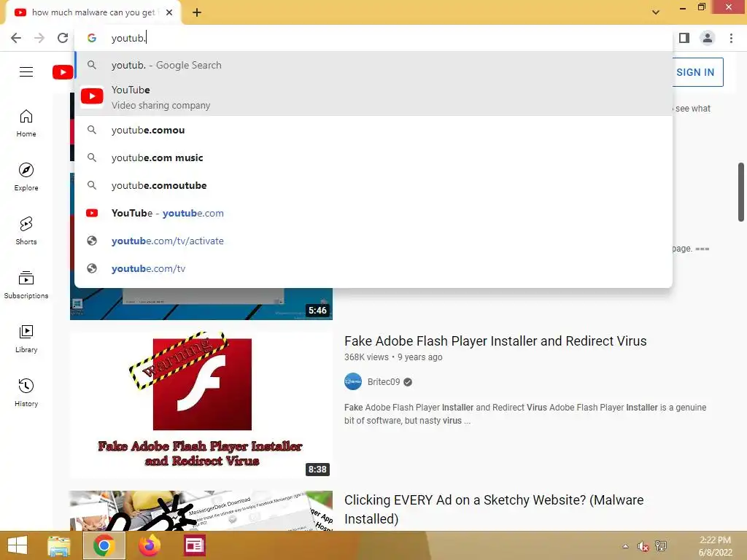Open 'YouTube - youtube.com' suggestion
The image size is (747, 560).
coord(373,213)
